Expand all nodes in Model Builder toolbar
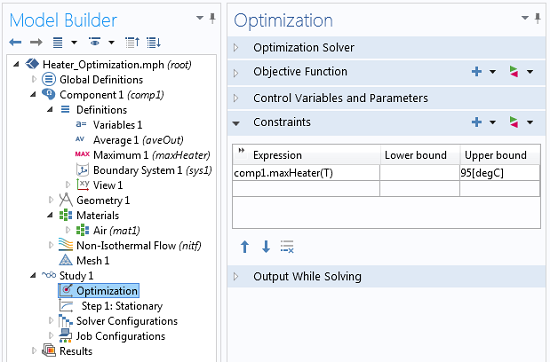 tap(154, 42)
